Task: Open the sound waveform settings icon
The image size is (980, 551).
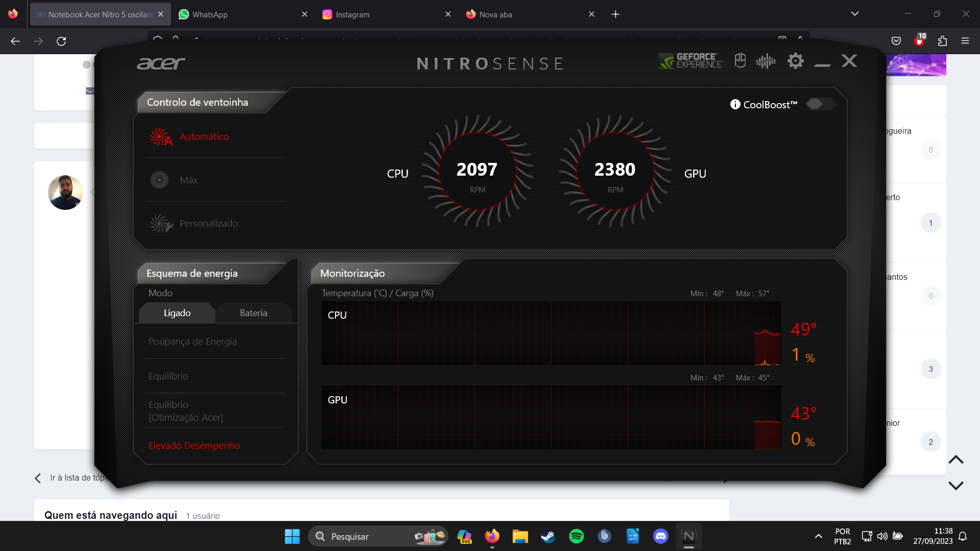Action: click(766, 61)
